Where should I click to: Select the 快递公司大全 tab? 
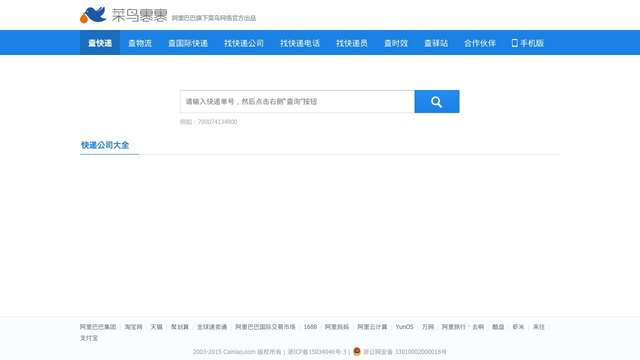click(105, 145)
